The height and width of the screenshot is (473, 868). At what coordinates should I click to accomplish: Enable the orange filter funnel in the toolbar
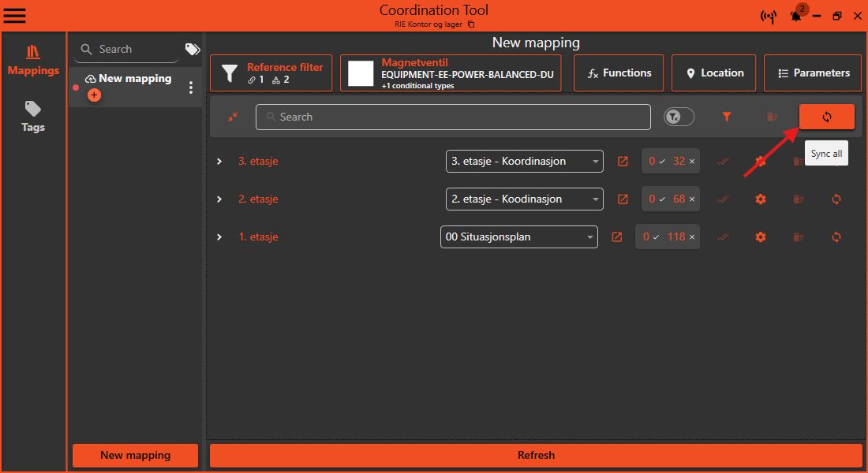point(726,117)
